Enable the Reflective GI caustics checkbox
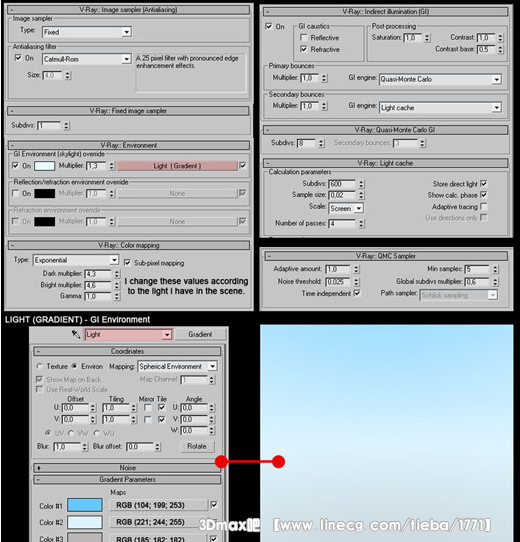 click(x=304, y=37)
